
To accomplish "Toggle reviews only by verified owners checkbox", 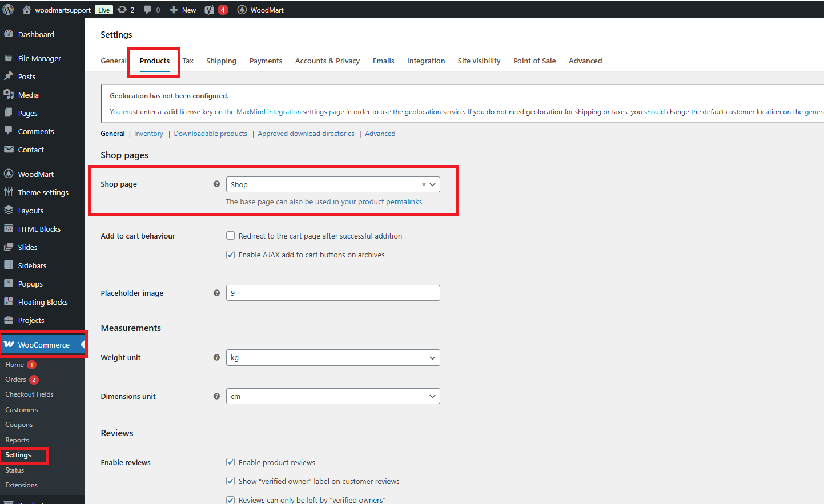I will (231, 500).
